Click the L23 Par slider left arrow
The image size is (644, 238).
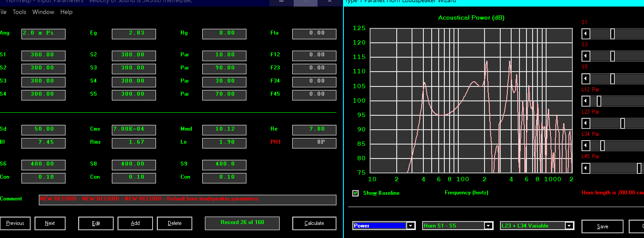(x=586, y=124)
